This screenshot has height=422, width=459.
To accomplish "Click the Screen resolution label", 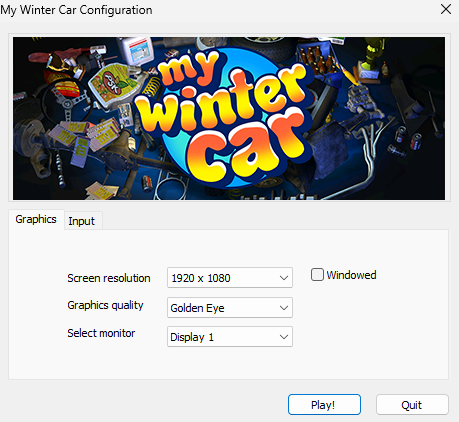I will pos(109,278).
